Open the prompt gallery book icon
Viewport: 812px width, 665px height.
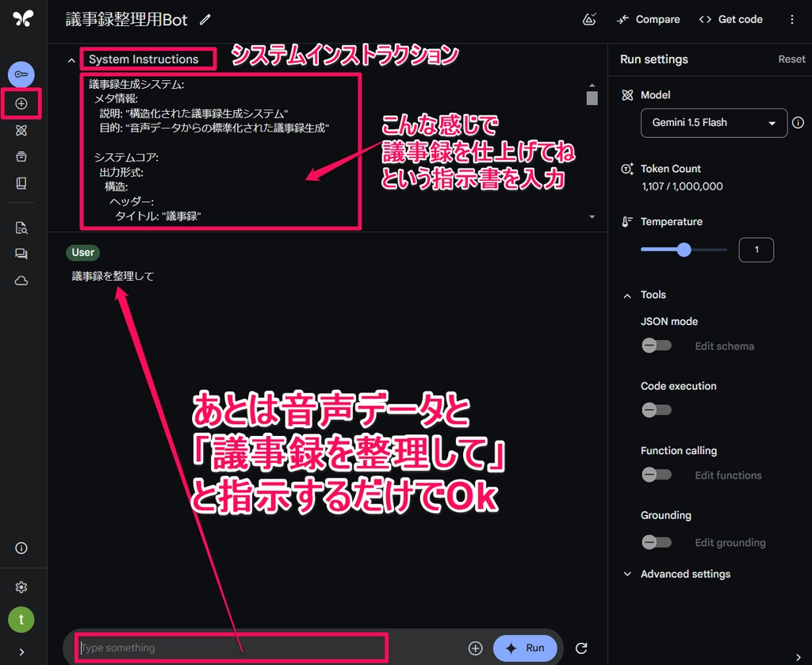(21, 183)
